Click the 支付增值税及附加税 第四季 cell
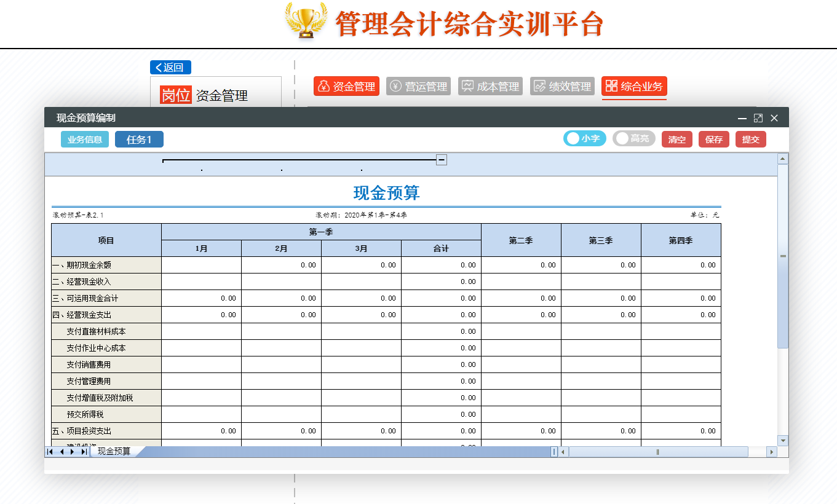This screenshot has width=837, height=504. pyautogui.click(x=681, y=398)
